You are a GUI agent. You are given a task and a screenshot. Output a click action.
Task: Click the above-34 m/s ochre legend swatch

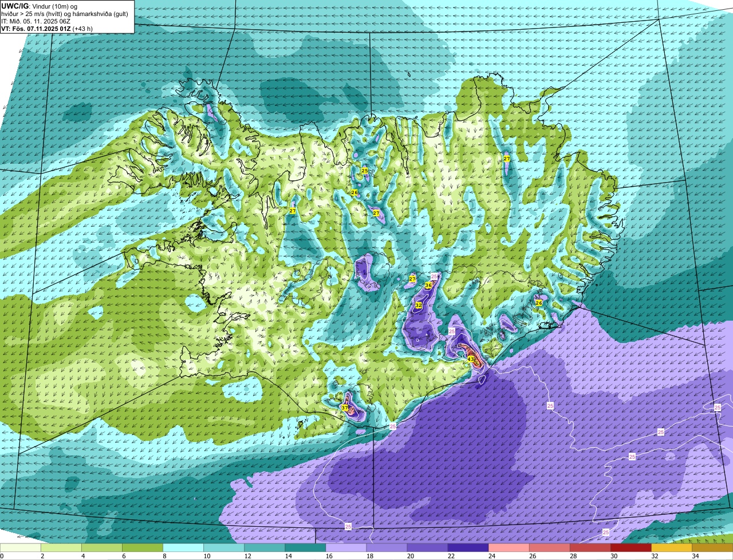coord(712,548)
